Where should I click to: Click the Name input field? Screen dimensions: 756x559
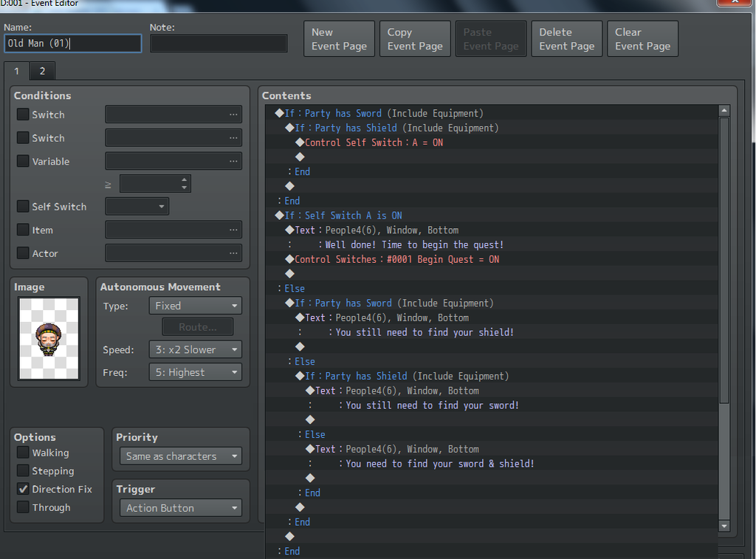point(72,44)
